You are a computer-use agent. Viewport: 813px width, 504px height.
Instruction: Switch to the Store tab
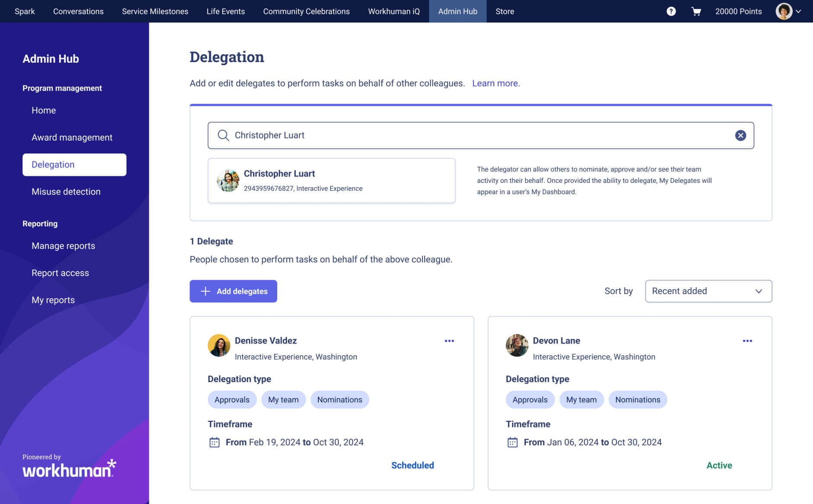(x=504, y=11)
